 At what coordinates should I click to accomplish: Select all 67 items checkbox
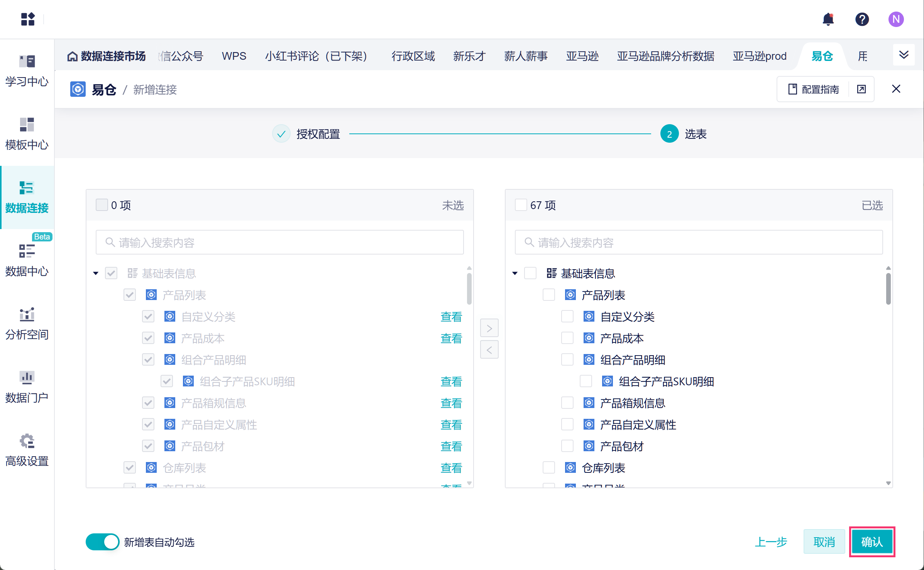(x=521, y=205)
